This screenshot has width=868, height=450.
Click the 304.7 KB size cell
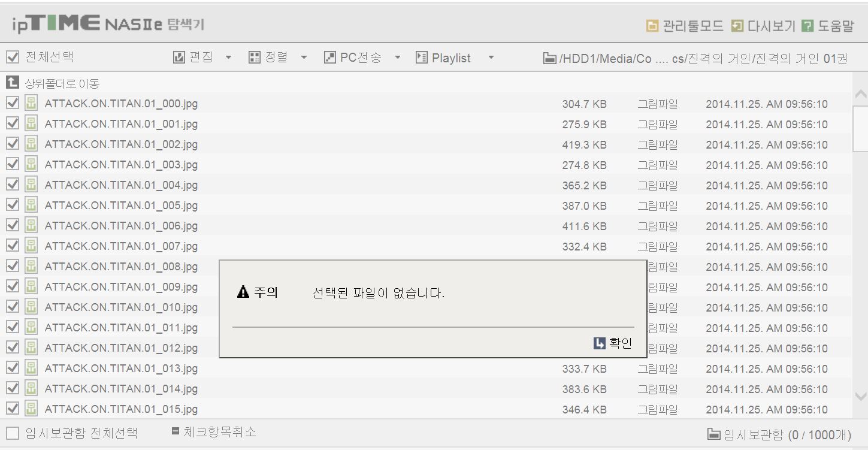point(584,104)
